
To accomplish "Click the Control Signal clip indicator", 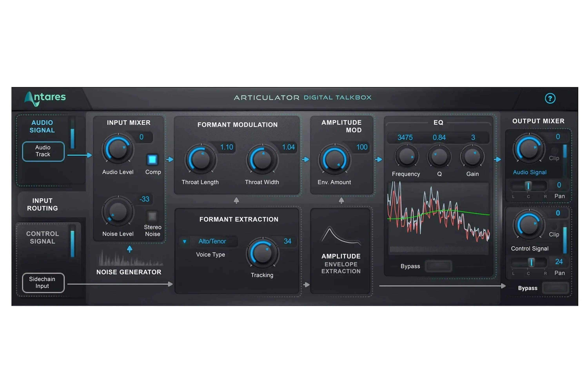I will click(x=554, y=227).
